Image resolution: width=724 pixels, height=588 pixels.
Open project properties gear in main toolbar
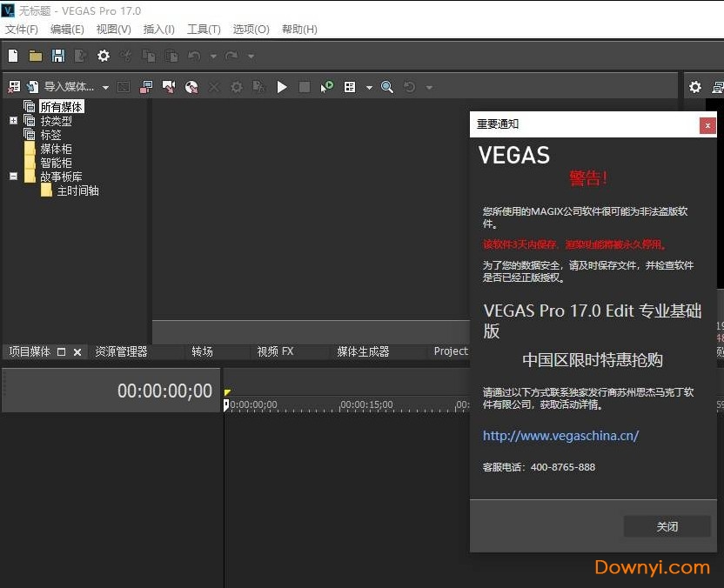pyautogui.click(x=104, y=56)
